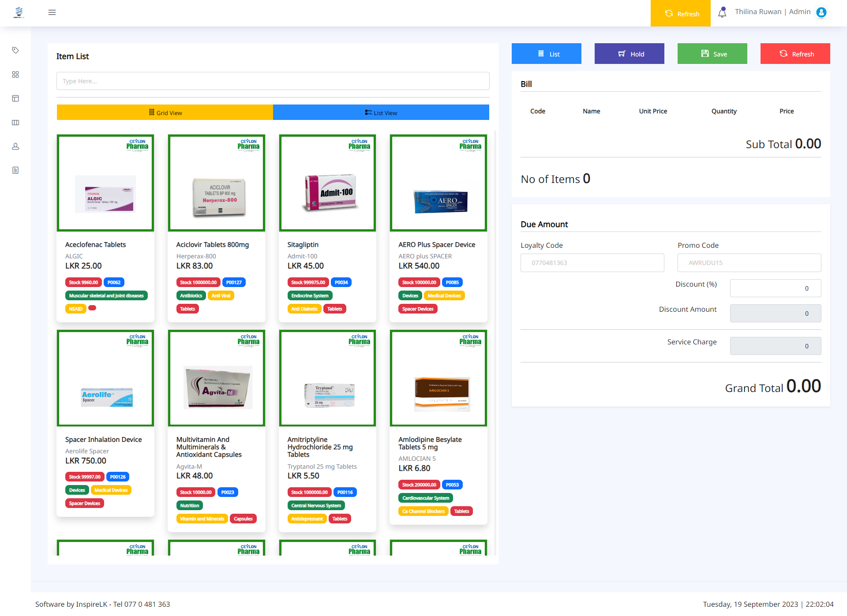Open the dashboard grid icon in sidebar
The image size is (847, 616).
[x=15, y=75]
